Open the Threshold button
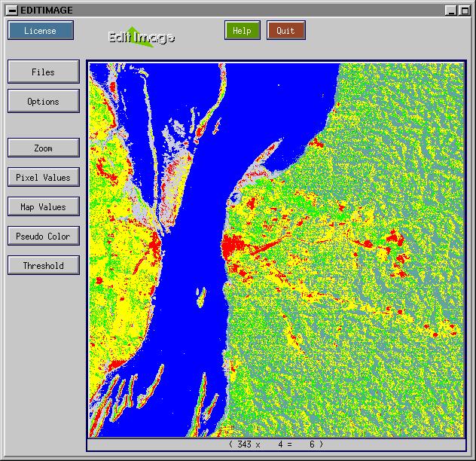Image resolution: width=476 pixels, height=461 pixels. coord(44,265)
